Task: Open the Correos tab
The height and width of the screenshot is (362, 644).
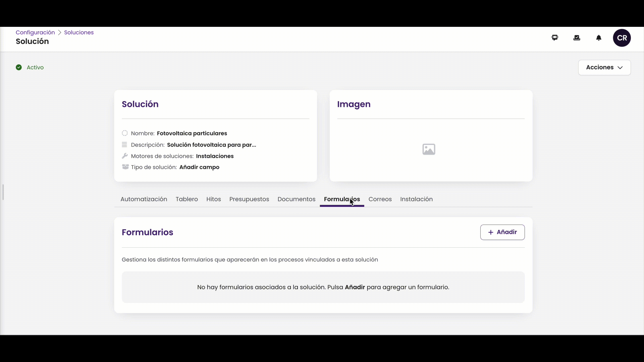Action: tap(380, 199)
